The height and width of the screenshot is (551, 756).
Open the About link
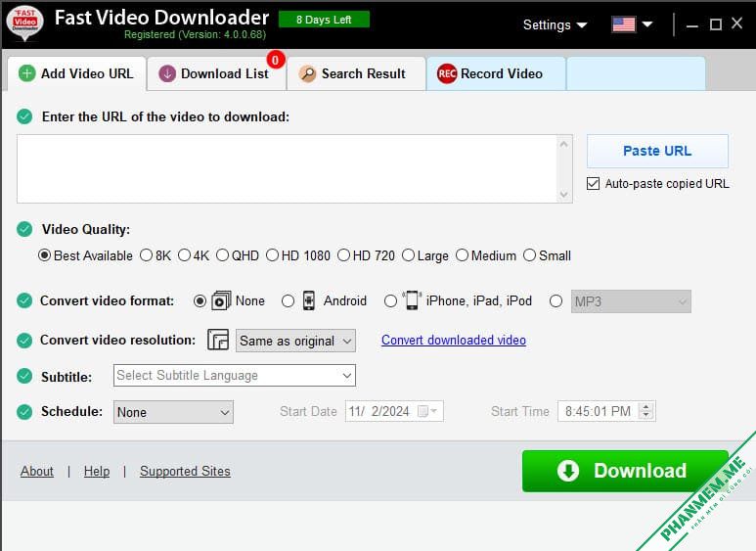pos(36,471)
